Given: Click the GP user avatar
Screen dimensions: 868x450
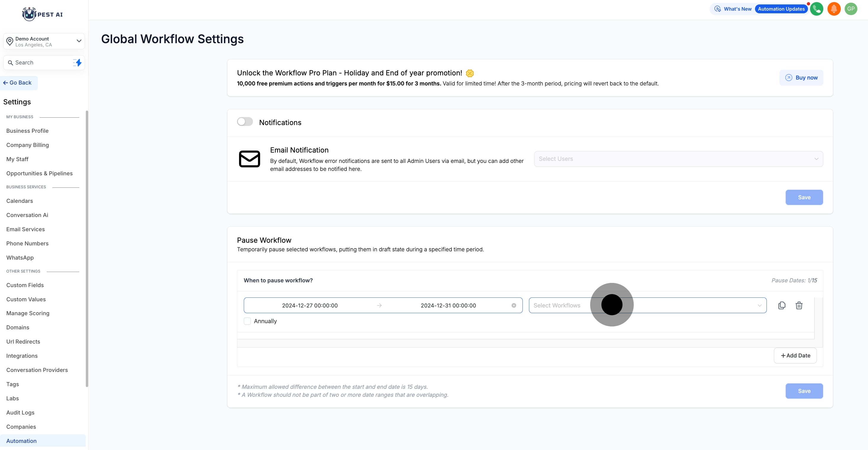Looking at the screenshot, I should pos(851,9).
